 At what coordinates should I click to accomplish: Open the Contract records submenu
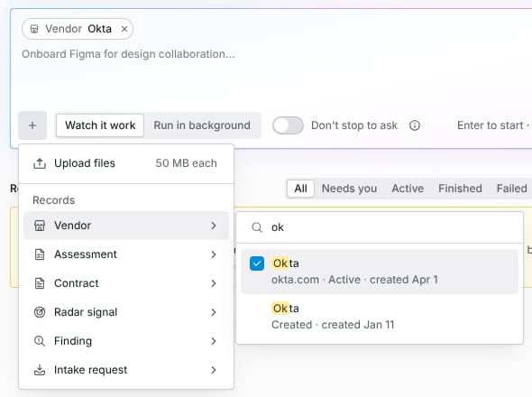(x=126, y=283)
